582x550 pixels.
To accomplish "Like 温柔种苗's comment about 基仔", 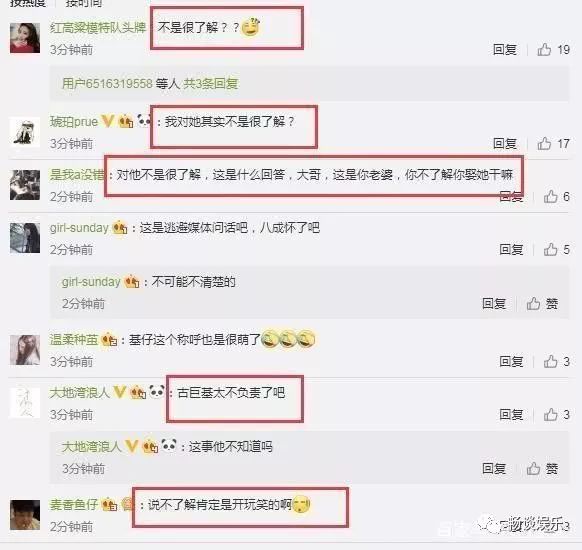I will 550,361.
